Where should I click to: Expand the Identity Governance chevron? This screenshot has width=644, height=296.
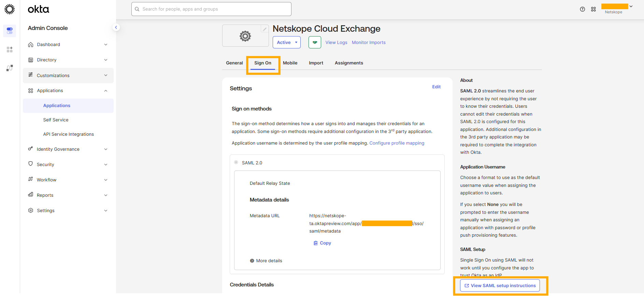point(106,149)
